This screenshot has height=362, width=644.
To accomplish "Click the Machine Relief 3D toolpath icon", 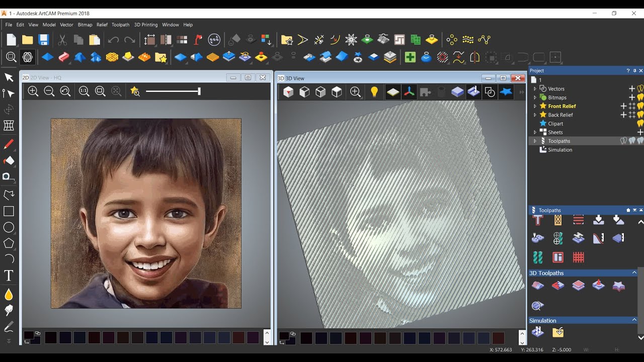I will 538,286.
